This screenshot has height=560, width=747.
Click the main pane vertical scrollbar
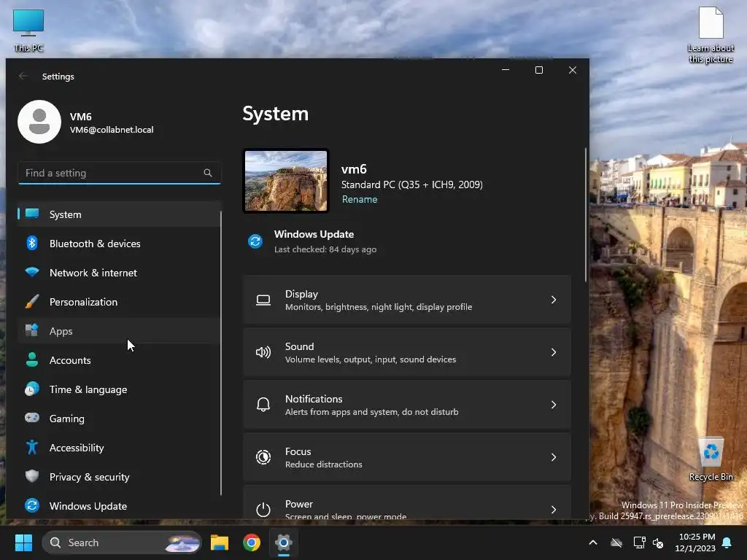tap(586, 214)
